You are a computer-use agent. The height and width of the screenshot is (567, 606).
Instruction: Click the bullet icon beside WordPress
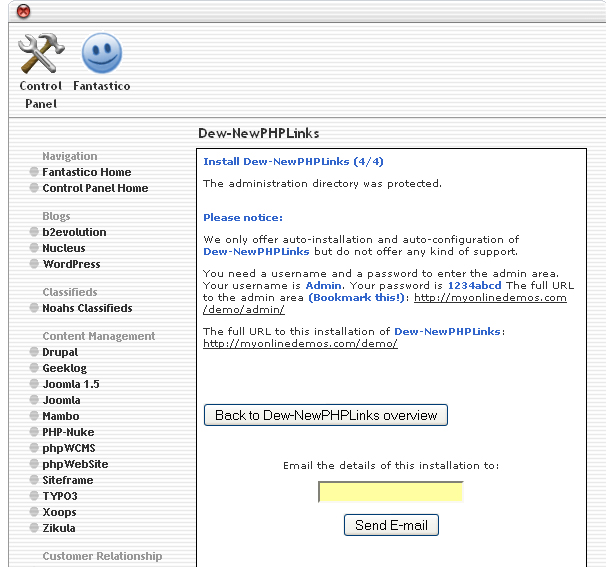[x=34, y=264]
